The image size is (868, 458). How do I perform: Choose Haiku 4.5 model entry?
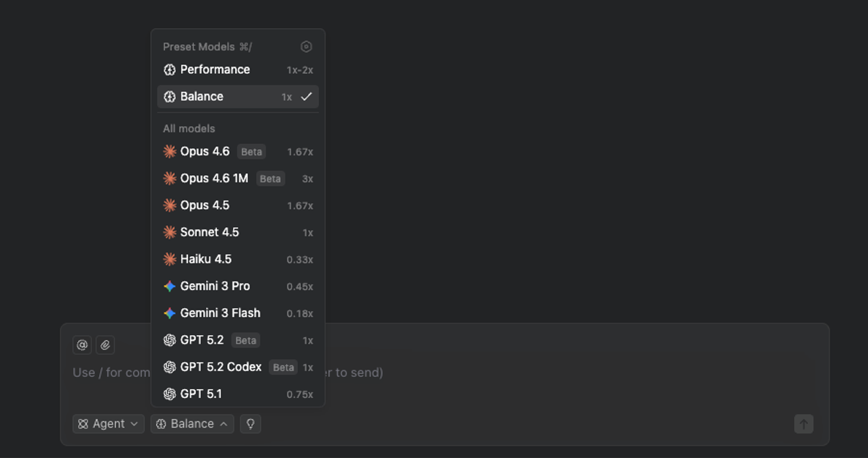(238, 259)
